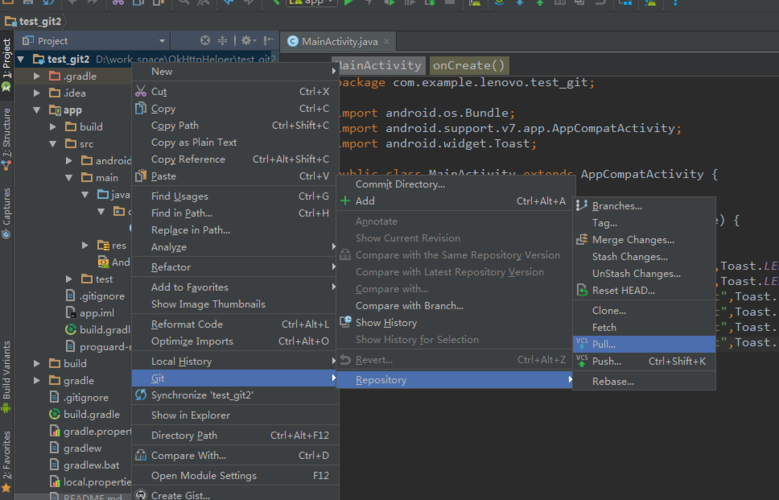Collapse the src folder arrow

(x=53, y=144)
